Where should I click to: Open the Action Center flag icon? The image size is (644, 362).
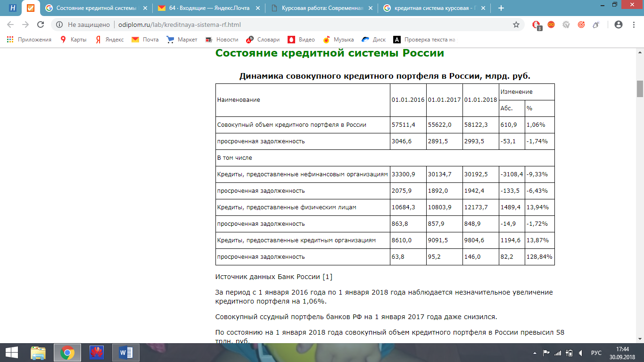coord(546,353)
